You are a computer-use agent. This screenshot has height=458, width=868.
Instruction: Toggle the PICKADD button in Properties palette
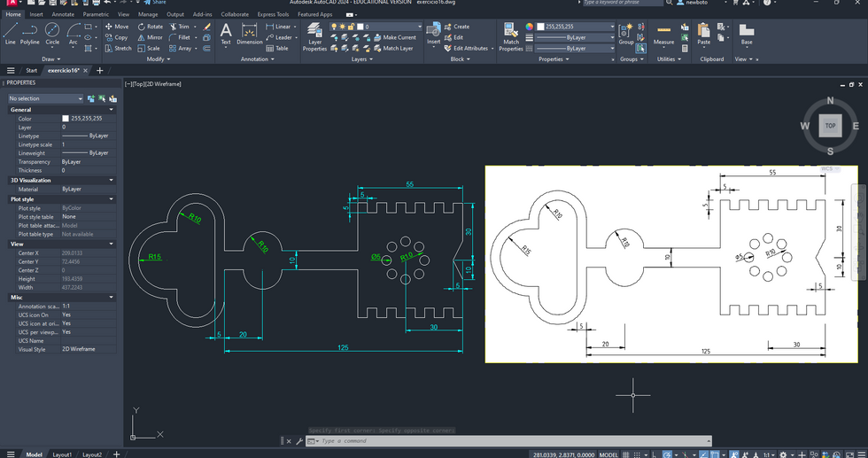click(92, 98)
